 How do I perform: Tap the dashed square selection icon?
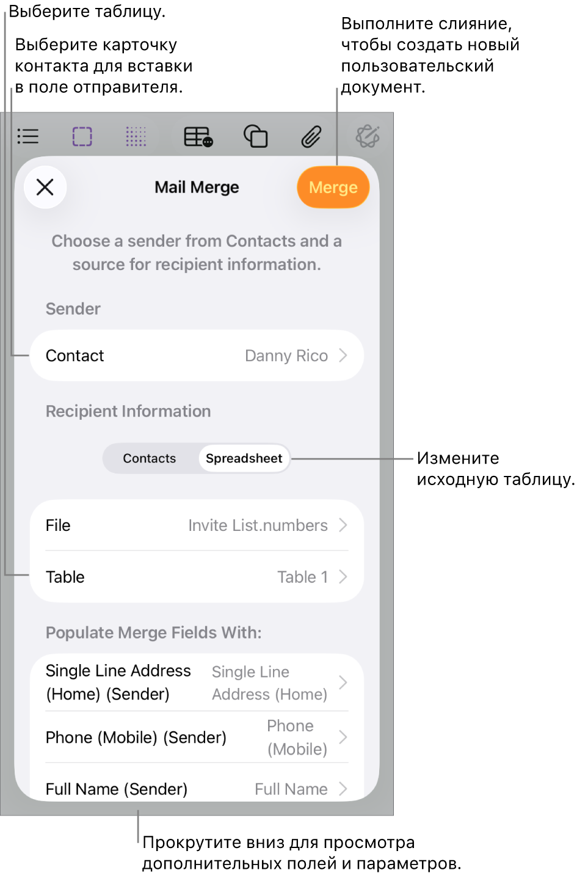[82, 136]
